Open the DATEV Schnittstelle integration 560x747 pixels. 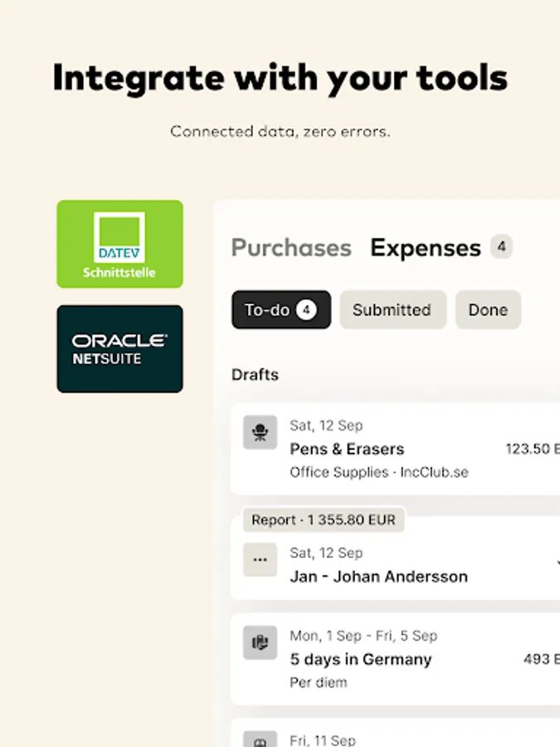119,243
